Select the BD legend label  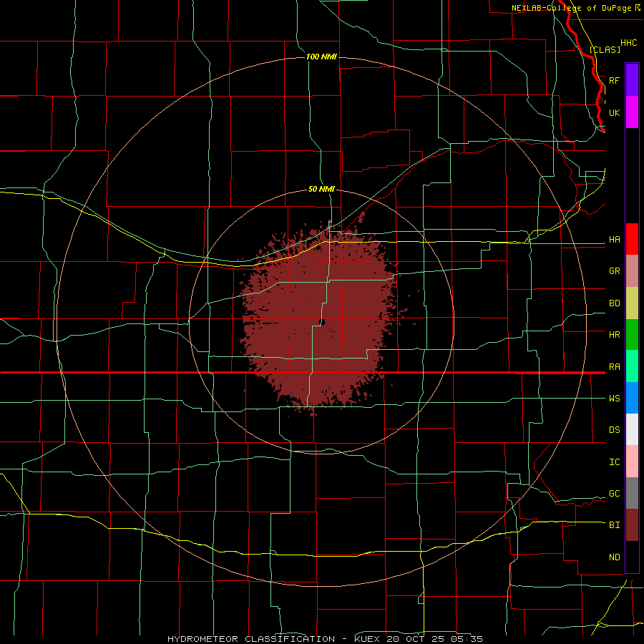(x=614, y=303)
